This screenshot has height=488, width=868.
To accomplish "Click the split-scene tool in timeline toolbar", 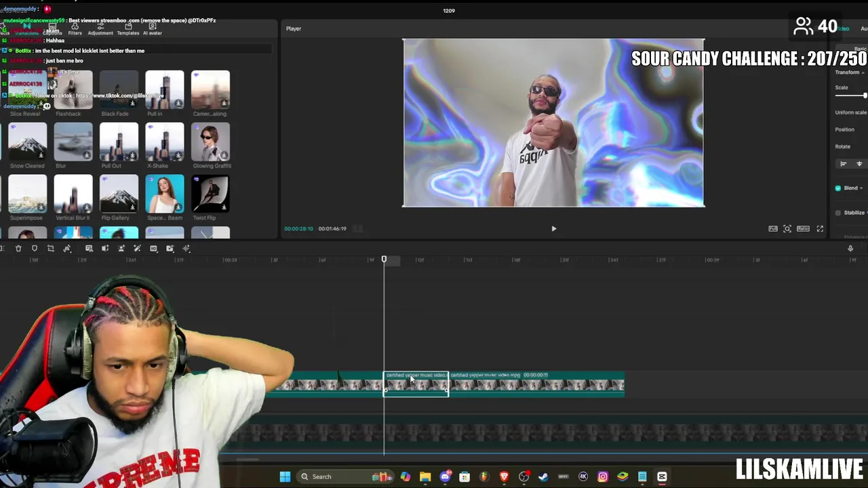I will point(105,249).
